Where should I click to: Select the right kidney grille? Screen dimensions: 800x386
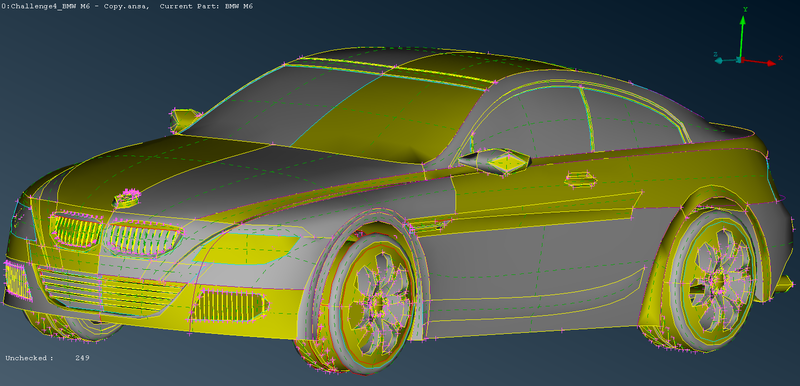pyautogui.click(x=142, y=238)
